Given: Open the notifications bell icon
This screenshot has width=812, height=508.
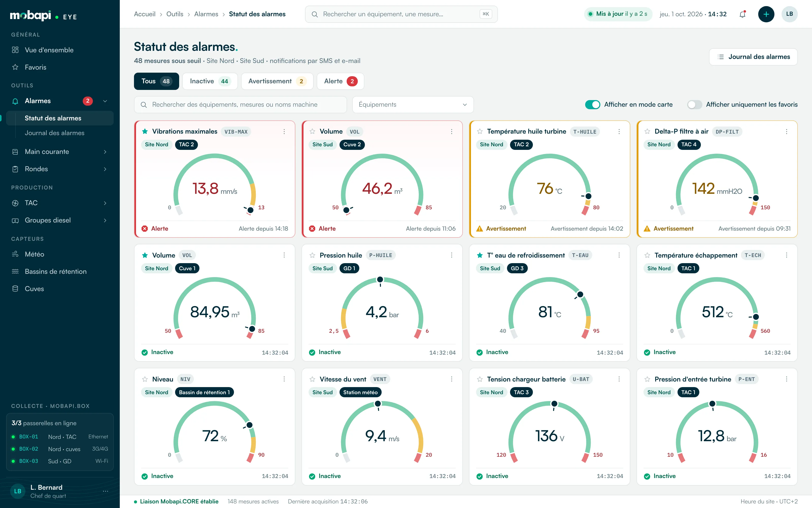Looking at the screenshot, I should (x=742, y=14).
